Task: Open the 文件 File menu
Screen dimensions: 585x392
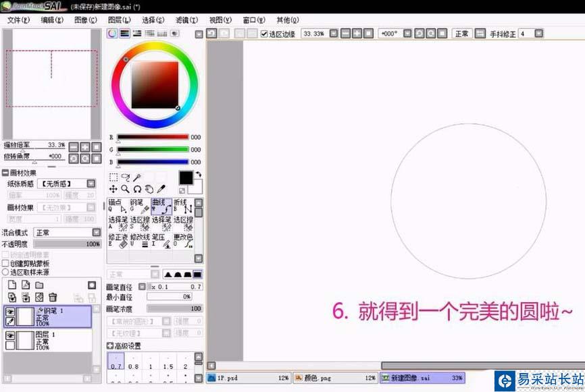Action: pos(18,20)
